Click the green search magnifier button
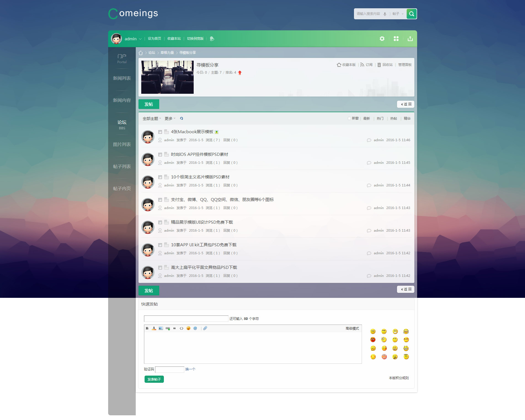The image size is (525, 420). pyautogui.click(x=411, y=14)
